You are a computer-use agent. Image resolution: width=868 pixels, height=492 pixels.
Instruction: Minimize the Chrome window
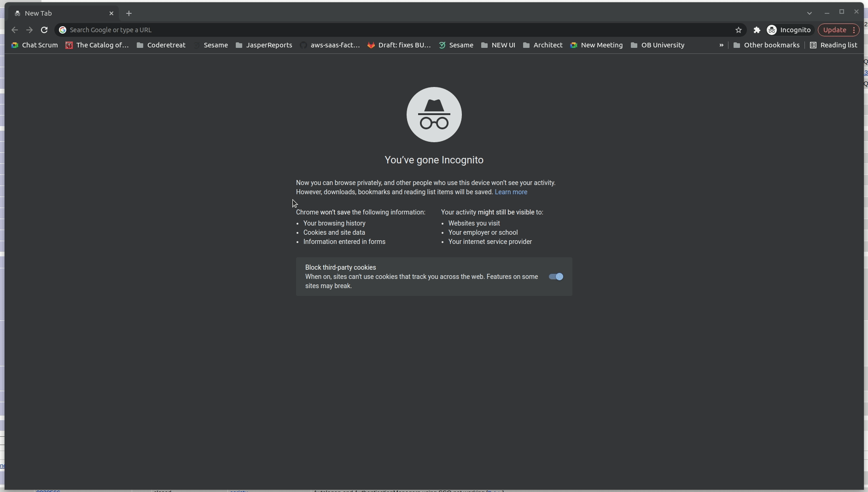[827, 12]
